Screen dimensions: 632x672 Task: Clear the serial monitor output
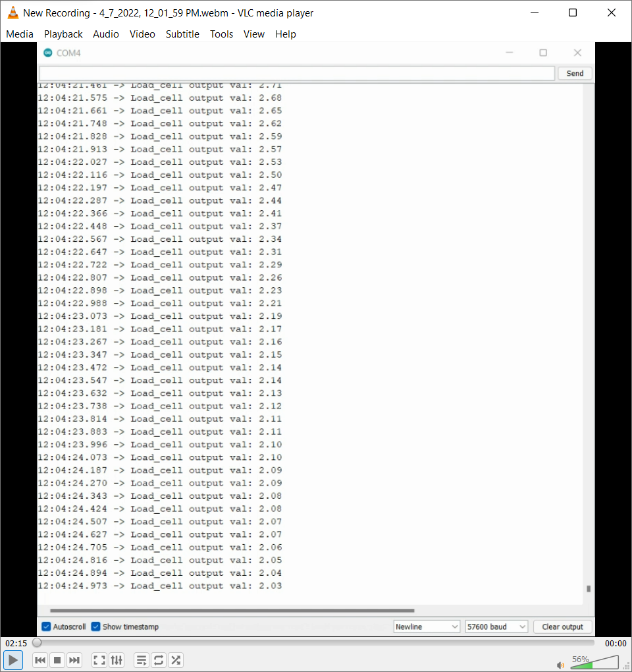[x=562, y=627]
